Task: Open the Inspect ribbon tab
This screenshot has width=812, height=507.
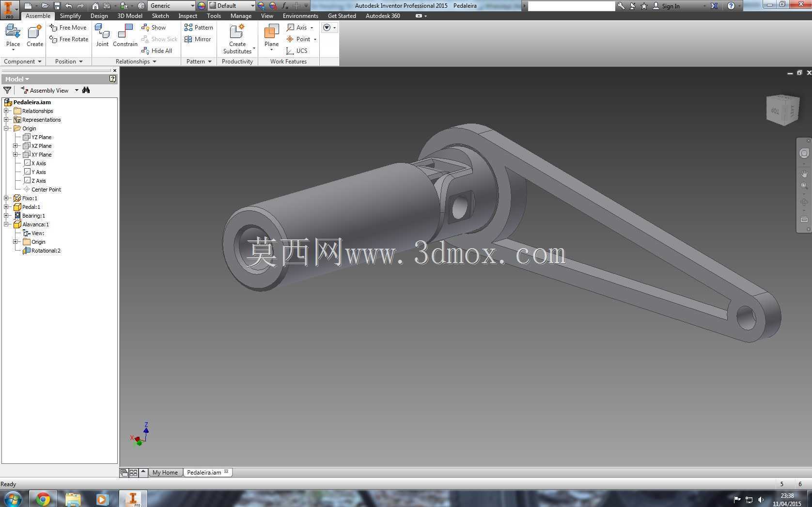Action: coord(187,16)
